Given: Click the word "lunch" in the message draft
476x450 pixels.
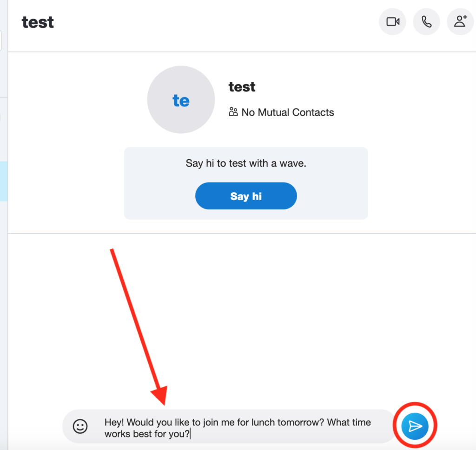Looking at the screenshot, I should 252,422.
